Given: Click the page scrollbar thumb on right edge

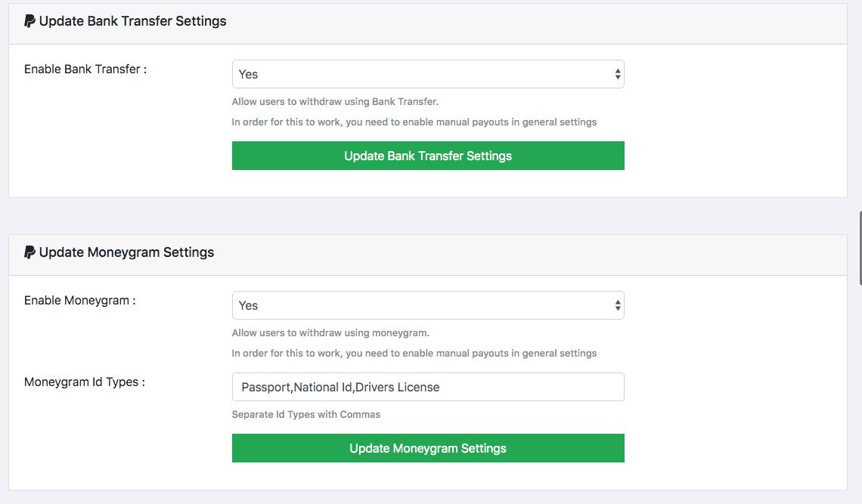Looking at the screenshot, I should (x=860, y=248).
